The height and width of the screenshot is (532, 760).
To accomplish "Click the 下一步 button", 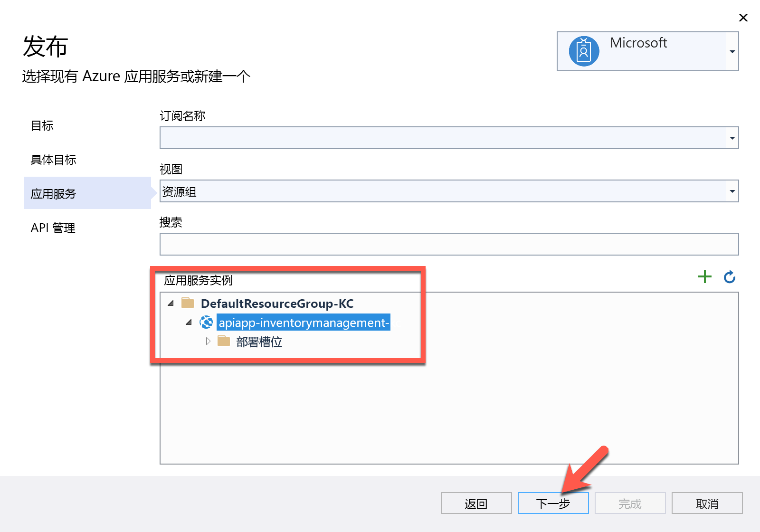I will 553,503.
